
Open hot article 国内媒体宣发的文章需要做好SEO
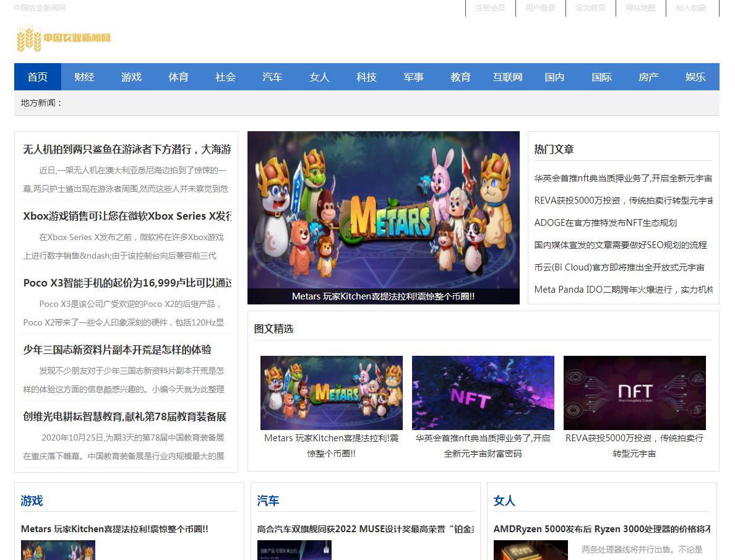coord(621,245)
